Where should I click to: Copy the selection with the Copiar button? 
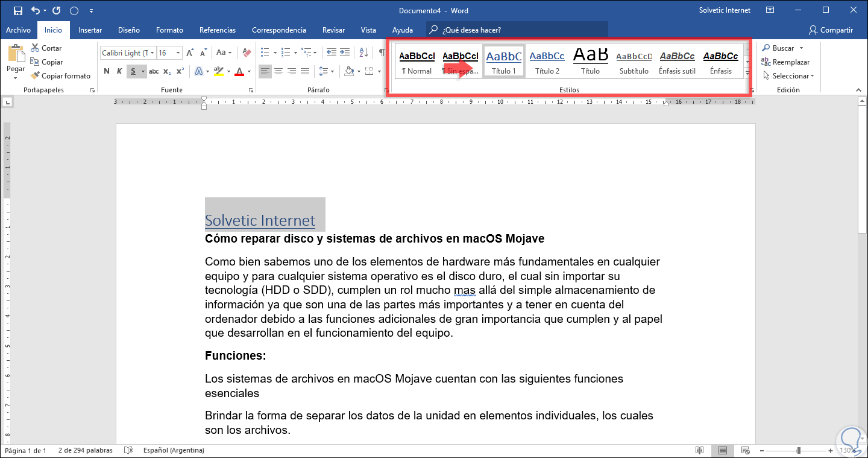pos(46,62)
